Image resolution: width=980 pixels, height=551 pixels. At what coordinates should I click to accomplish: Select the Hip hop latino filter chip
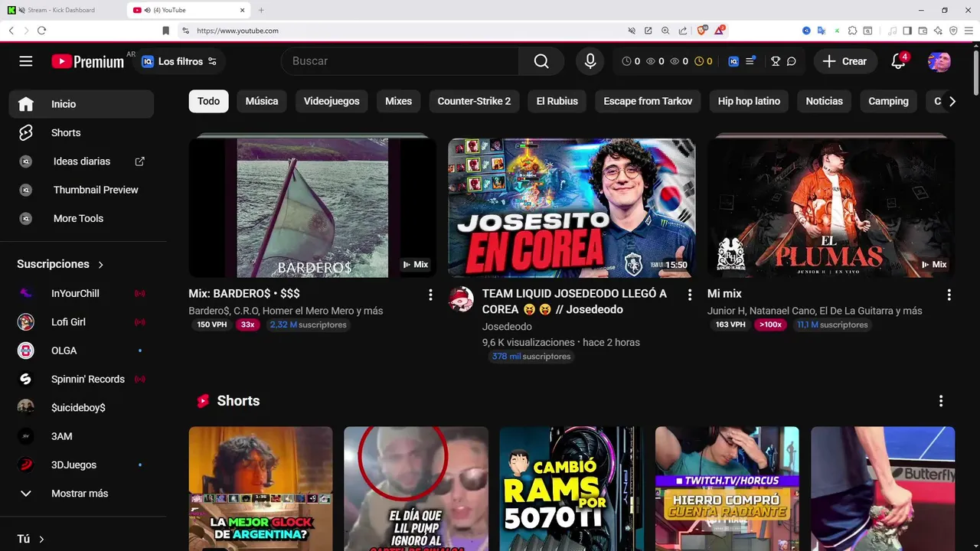coord(749,101)
